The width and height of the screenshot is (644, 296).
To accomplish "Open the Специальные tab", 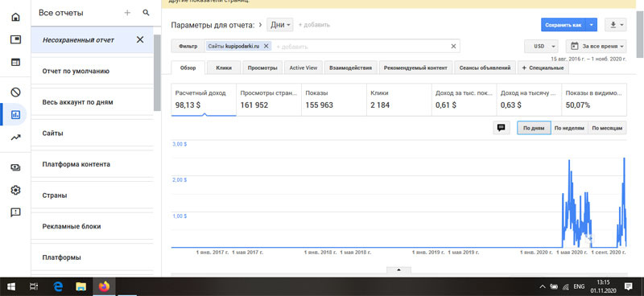I will coord(543,68).
